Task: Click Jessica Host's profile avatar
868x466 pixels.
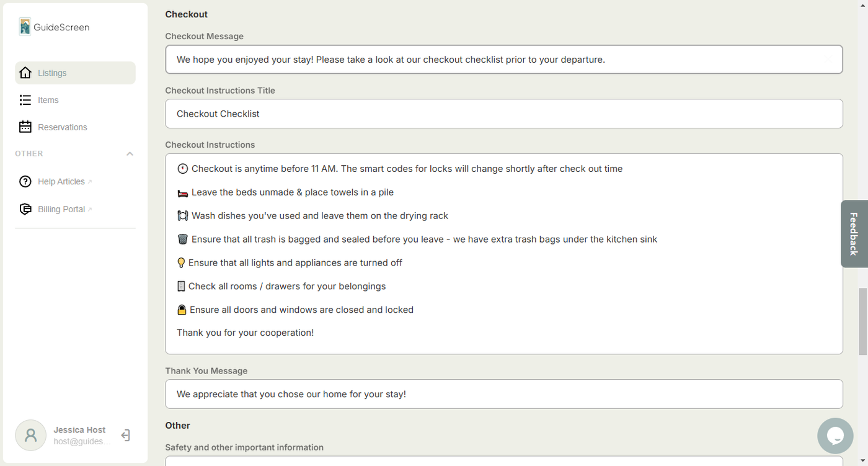Action: [31, 436]
